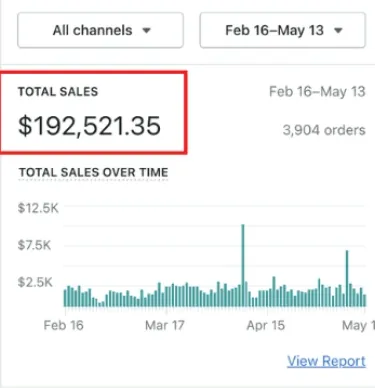Click the Apr 15 axis label

[266, 325]
